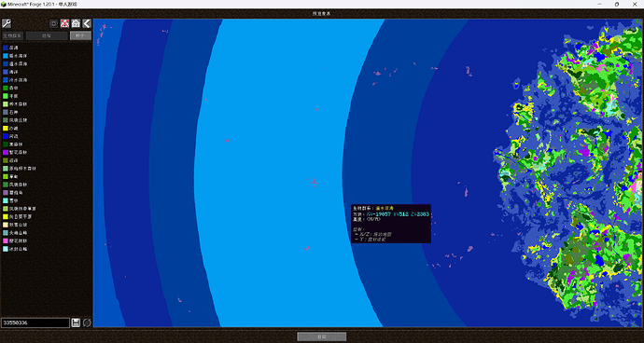The height and width of the screenshot is (343, 644).
Task: Select the 风袭丘陵 windswept hills entry
Action: tap(15, 120)
